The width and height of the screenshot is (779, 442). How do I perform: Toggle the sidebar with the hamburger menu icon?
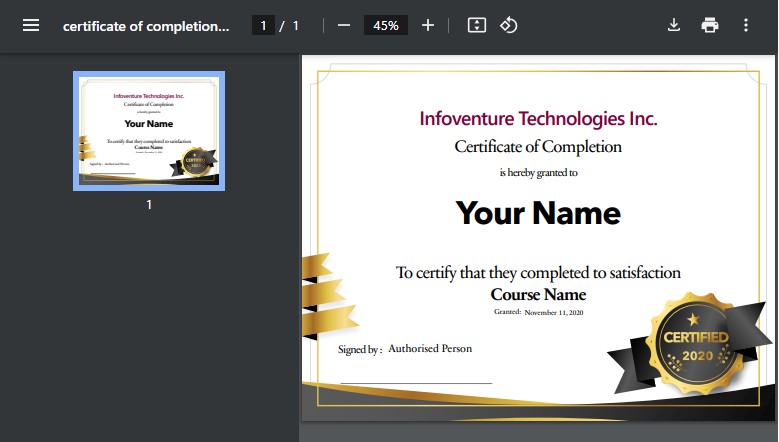[31, 25]
